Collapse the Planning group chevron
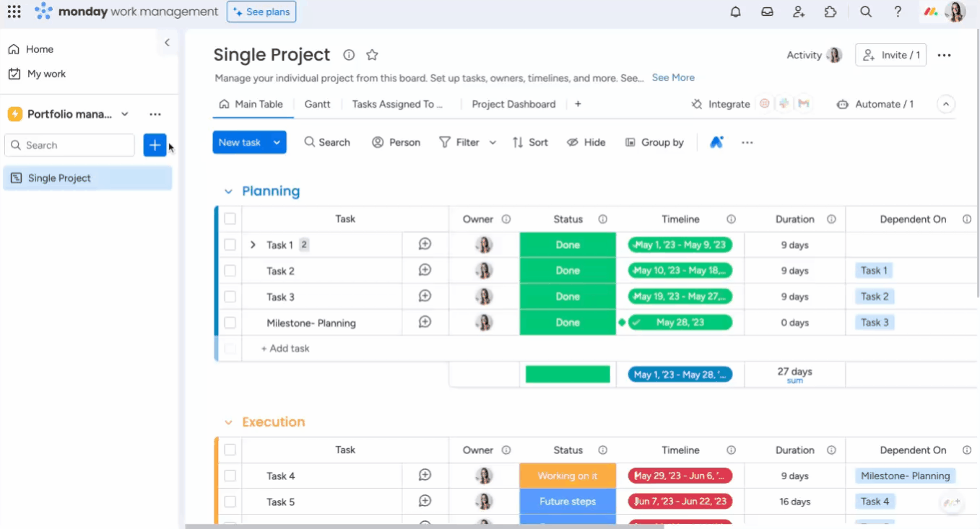Image resolution: width=980 pixels, height=529 pixels. click(x=228, y=191)
